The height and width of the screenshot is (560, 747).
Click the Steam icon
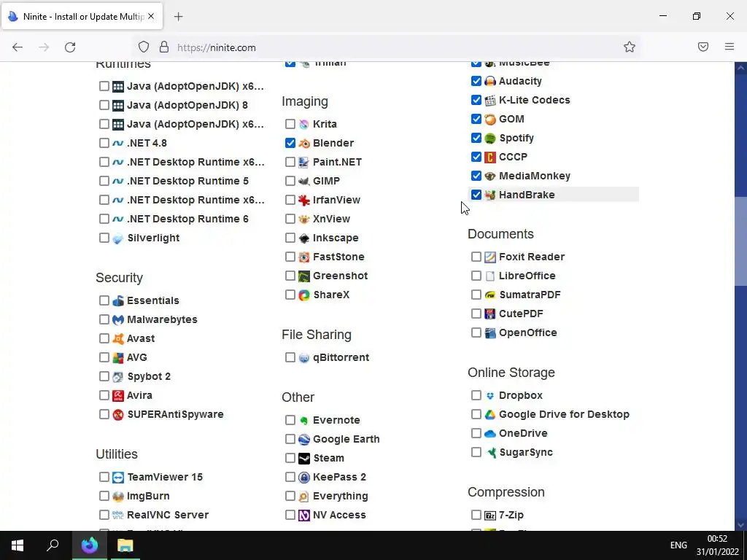point(304,459)
